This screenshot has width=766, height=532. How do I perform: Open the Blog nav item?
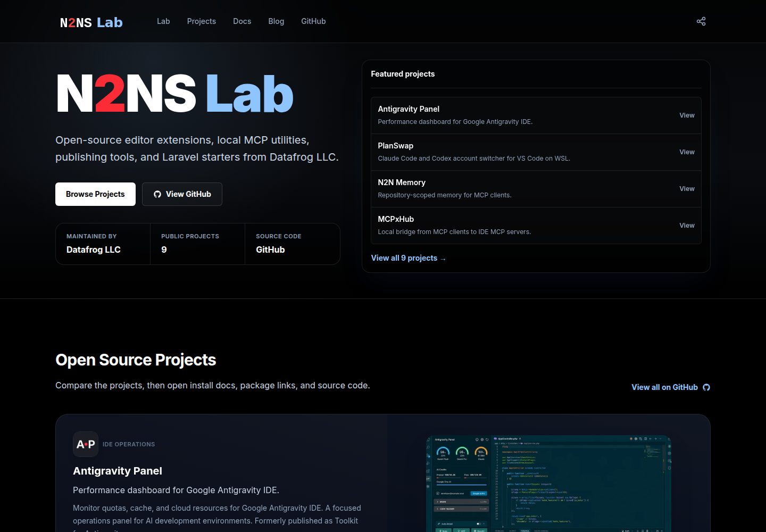(276, 21)
